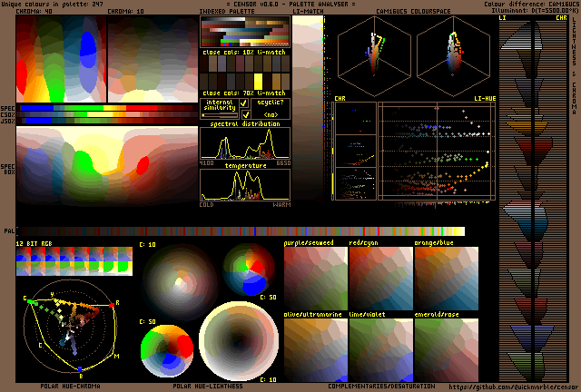Click the polar hue-chroma diagram
Image resolution: width=581 pixels, height=392 pixels.
70,326
